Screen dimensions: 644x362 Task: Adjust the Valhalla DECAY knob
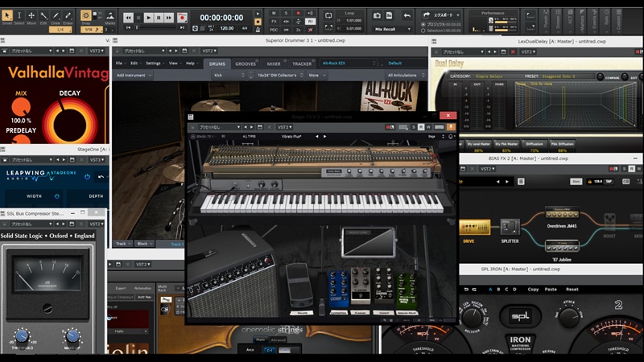coord(70,123)
